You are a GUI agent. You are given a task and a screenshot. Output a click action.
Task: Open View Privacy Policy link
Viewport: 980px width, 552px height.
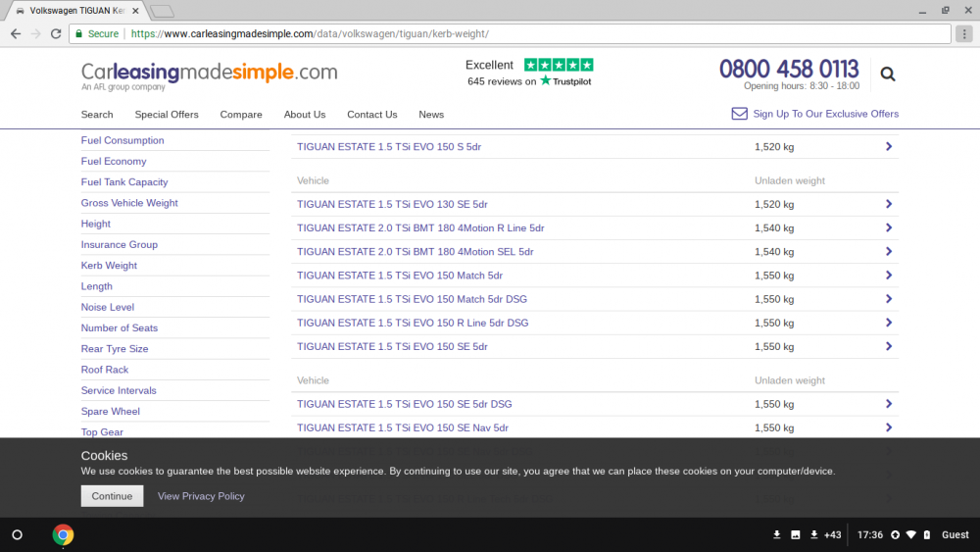tap(201, 496)
